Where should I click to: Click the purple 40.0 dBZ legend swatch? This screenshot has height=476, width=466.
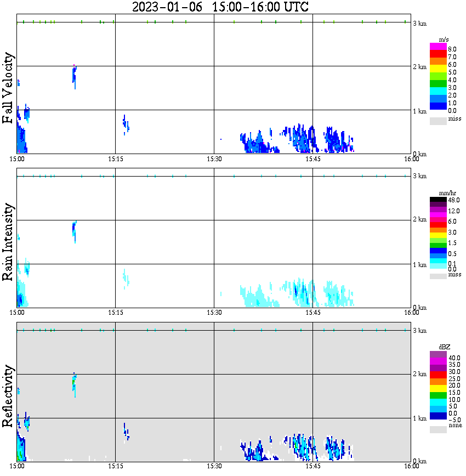pyautogui.click(x=438, y=355)
